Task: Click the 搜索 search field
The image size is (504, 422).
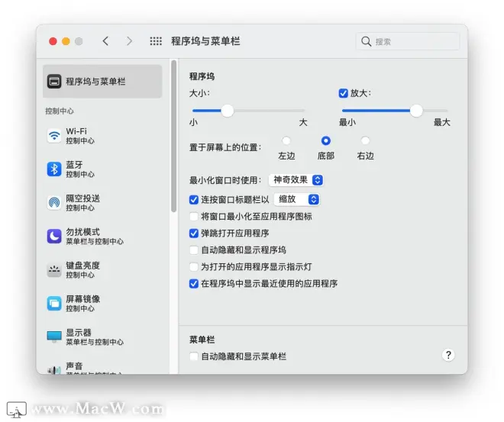Action: [x=408, y=41]
